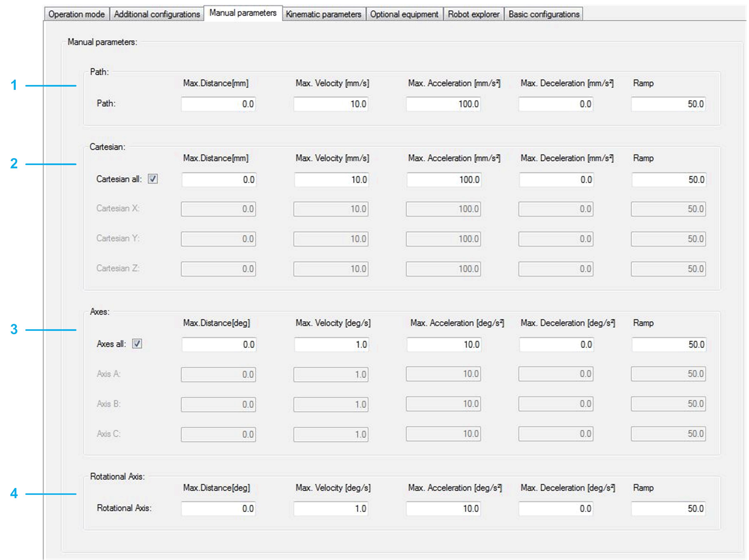Focus Axes all Max. Acceleration field
Viewport: 749px width, 560px height.
(x=444, y=344)
